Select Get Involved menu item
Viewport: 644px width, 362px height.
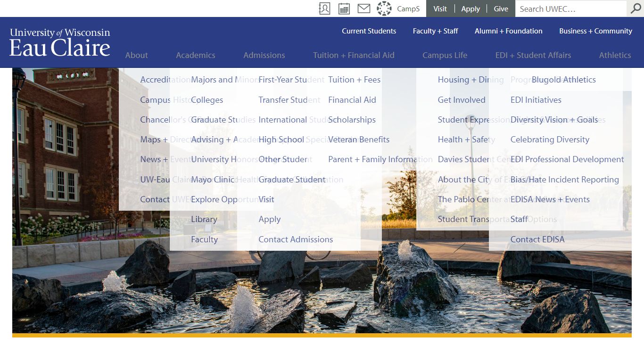(462, 100)
